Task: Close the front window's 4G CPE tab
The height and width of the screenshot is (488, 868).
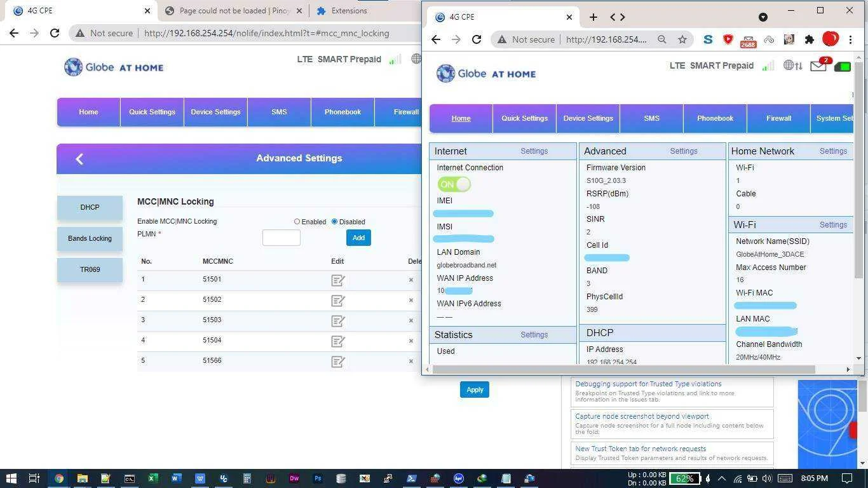Action: click(569, 17)
